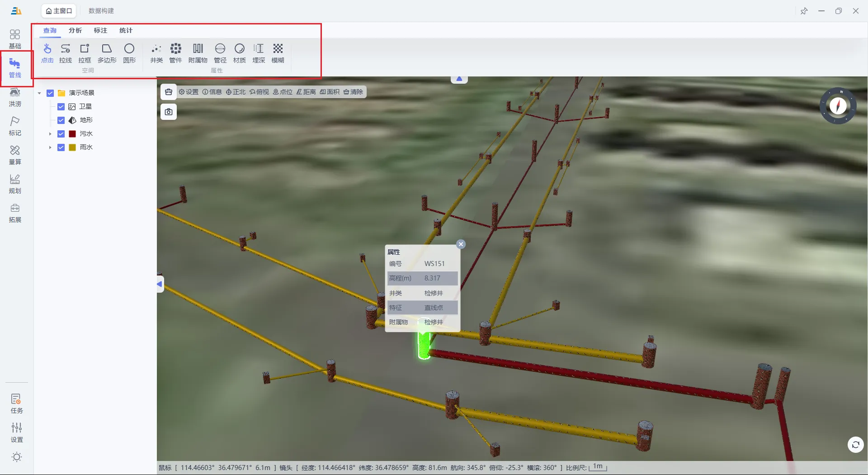Open the 附属物 attachment query

[198, 53]
